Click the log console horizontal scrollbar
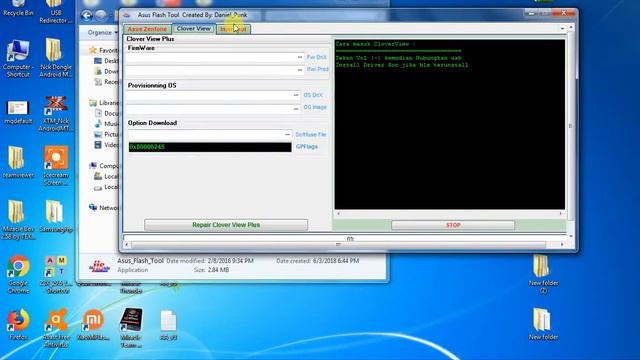 tap(449, 213)
